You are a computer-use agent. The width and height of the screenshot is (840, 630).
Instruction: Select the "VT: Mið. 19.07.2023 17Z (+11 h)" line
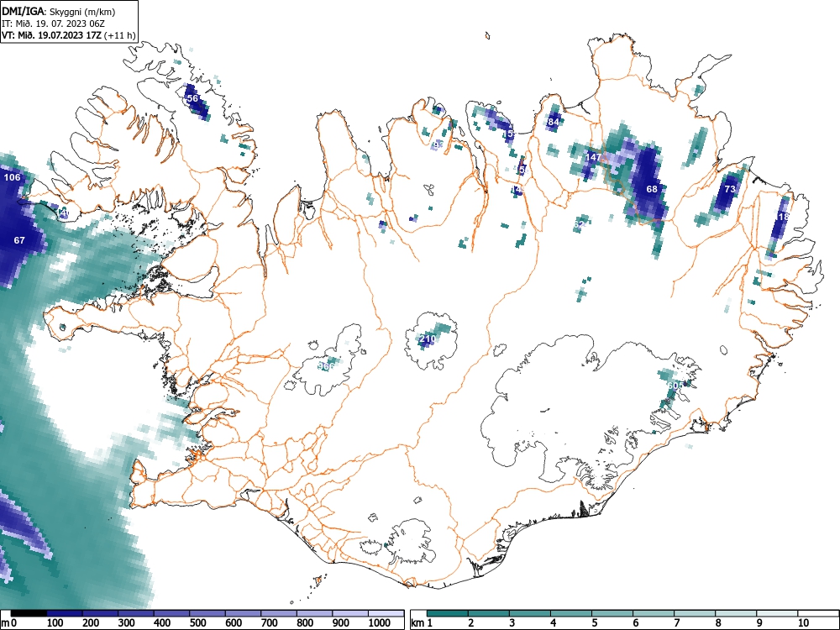(x=69, y=35)
